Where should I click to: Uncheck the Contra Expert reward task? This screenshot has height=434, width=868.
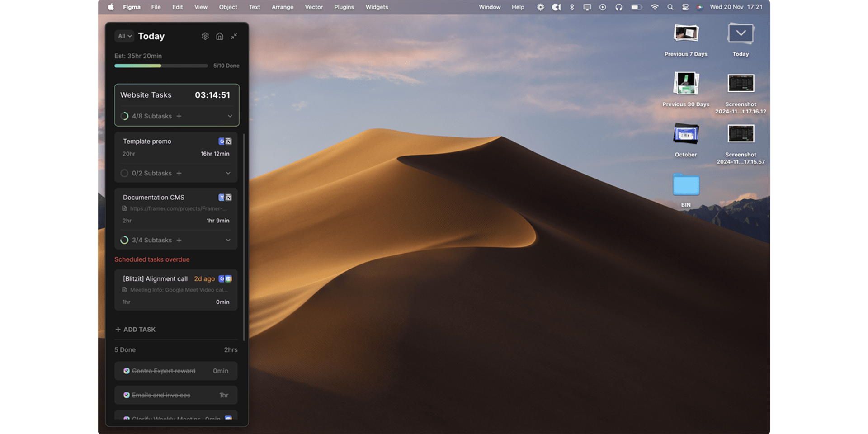click(x=127, y=371)
